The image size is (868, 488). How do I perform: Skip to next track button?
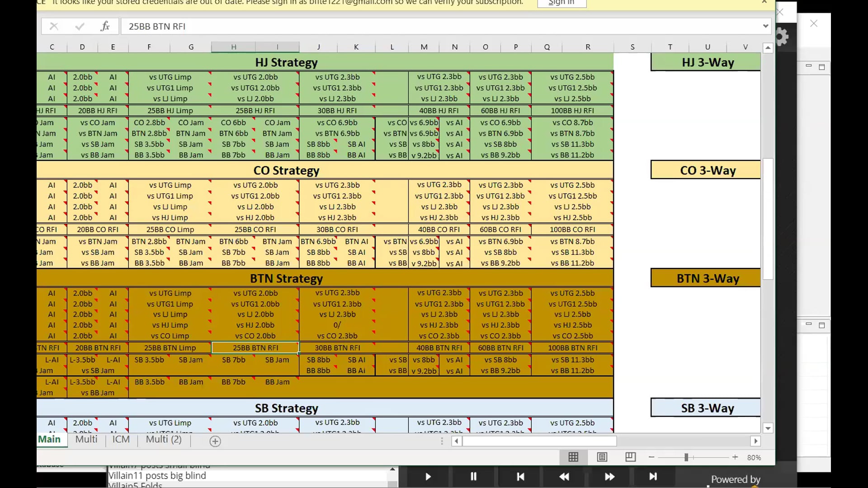pos(653,477)
